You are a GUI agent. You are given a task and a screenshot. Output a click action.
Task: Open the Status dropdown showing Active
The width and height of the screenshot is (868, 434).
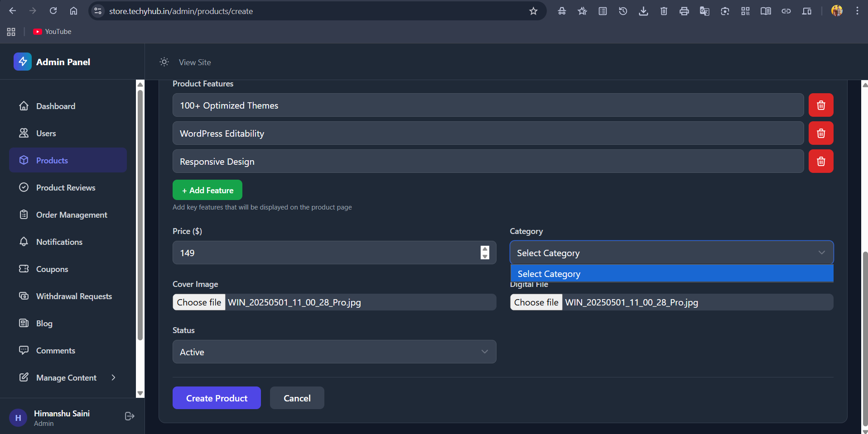pos(334,352)
